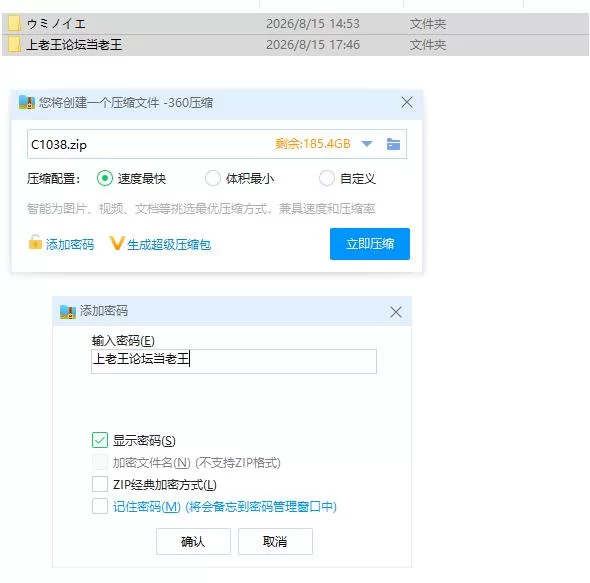Viewport: 590px width, 583px height.
Task: Click the 压缩配置 label
Action: coord(53,178)
